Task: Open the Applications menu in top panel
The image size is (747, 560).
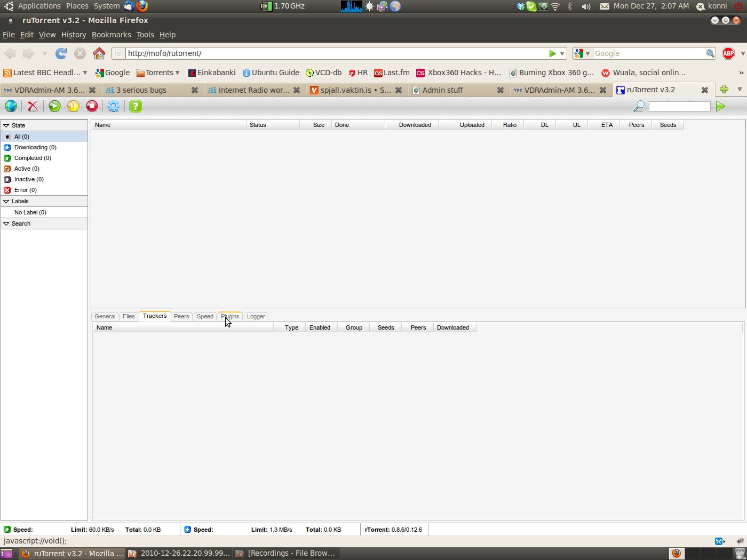Action: 39,6
